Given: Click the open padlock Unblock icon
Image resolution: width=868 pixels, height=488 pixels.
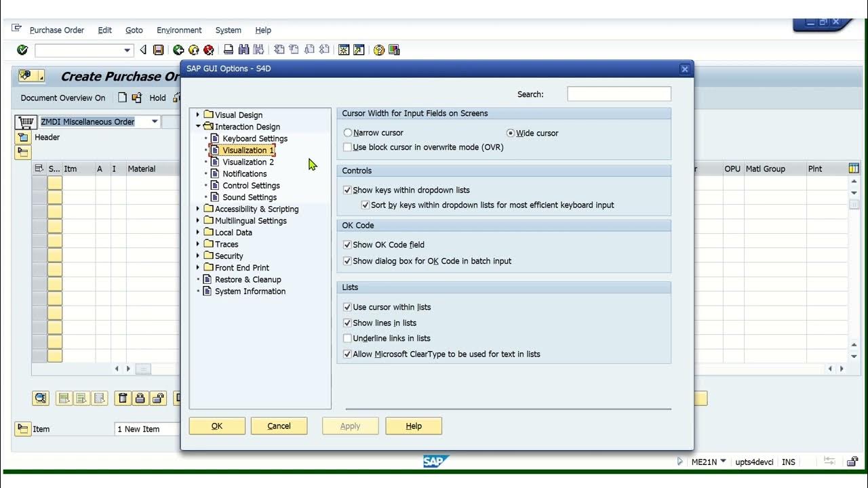Looking at the screenshot, I should (158, 399).
